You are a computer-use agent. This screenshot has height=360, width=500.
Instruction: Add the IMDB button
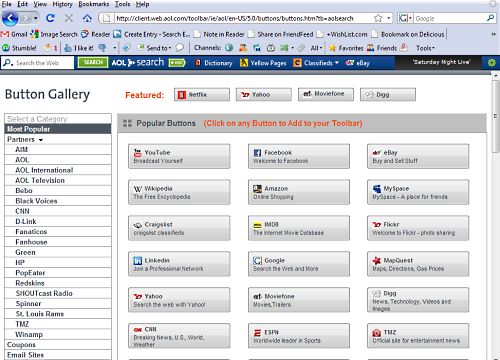pyautogui.click(x=299, y=228)
